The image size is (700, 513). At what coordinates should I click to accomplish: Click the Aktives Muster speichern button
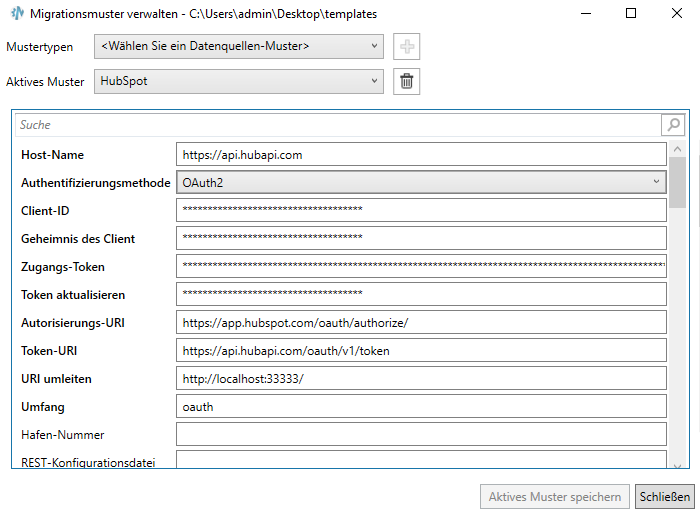click(x=555, y=497)
